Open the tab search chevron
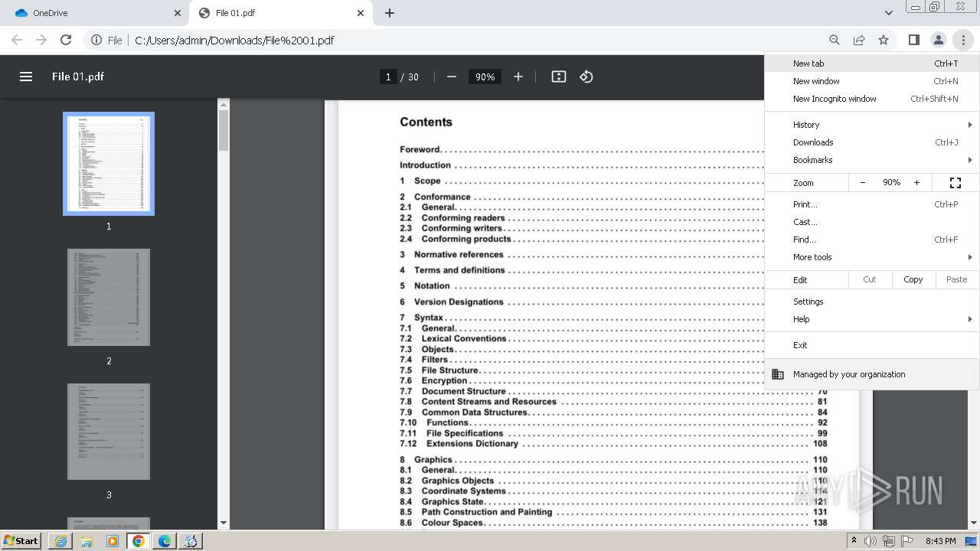This screenshot has width=980, height=551. coord(888,13)
